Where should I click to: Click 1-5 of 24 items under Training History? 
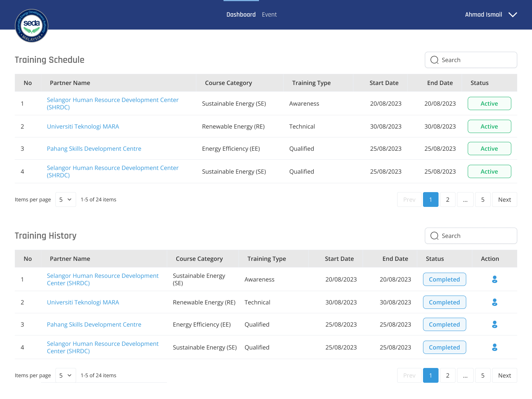tap(98, 375)
